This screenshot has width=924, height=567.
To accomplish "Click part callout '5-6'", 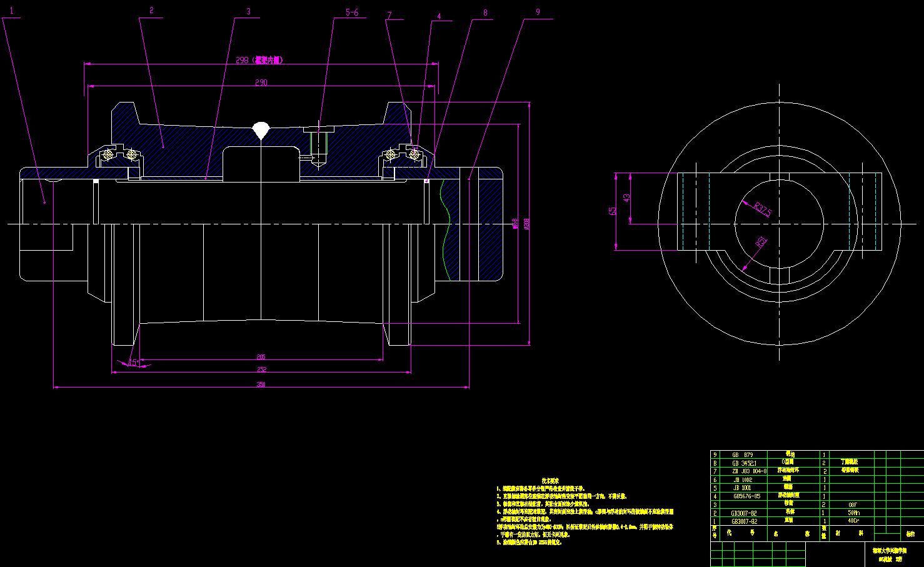I will pos(352,13).
